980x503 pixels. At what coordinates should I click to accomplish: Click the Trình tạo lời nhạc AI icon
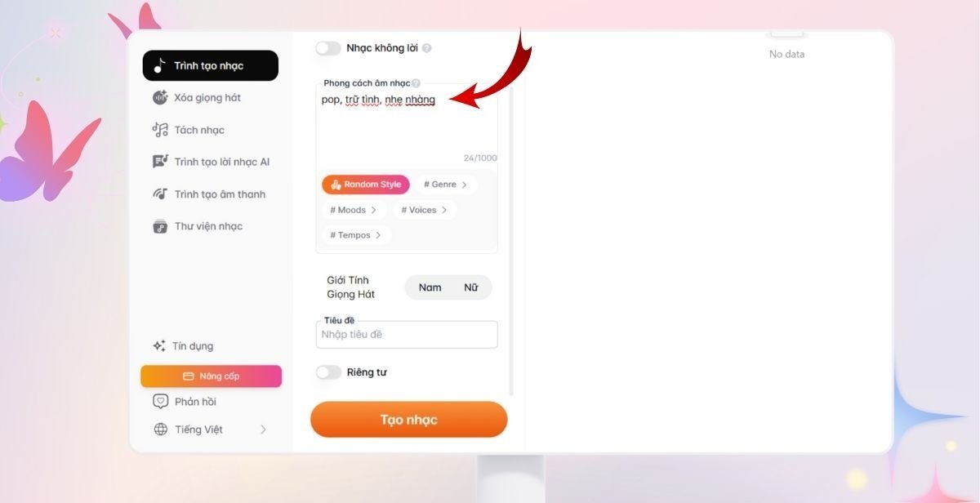click(160, 162)
